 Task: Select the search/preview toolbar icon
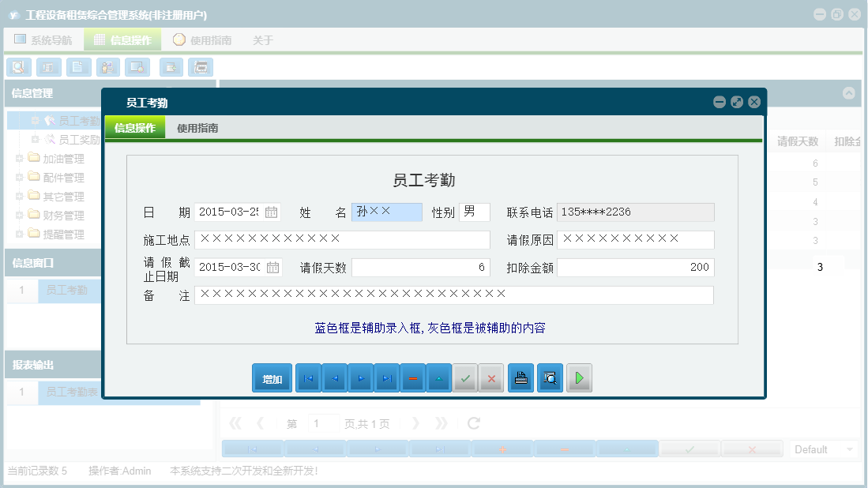click(18, 67)
